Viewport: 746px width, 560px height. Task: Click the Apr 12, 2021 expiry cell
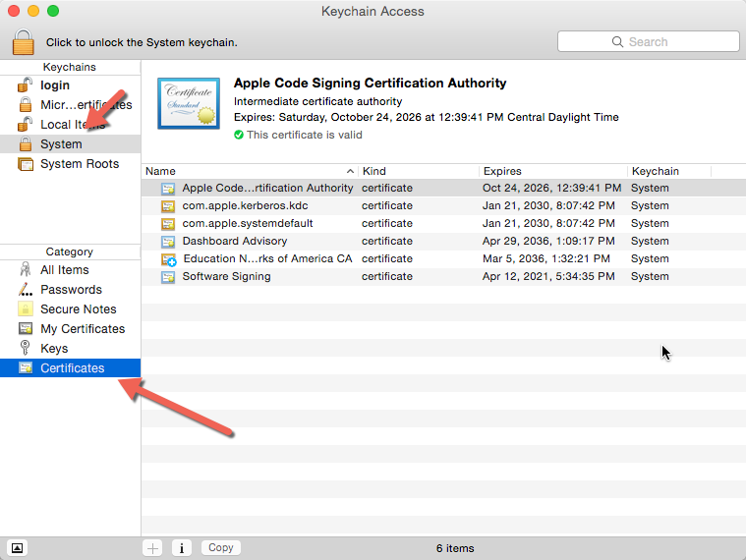(x=548, y=276)
